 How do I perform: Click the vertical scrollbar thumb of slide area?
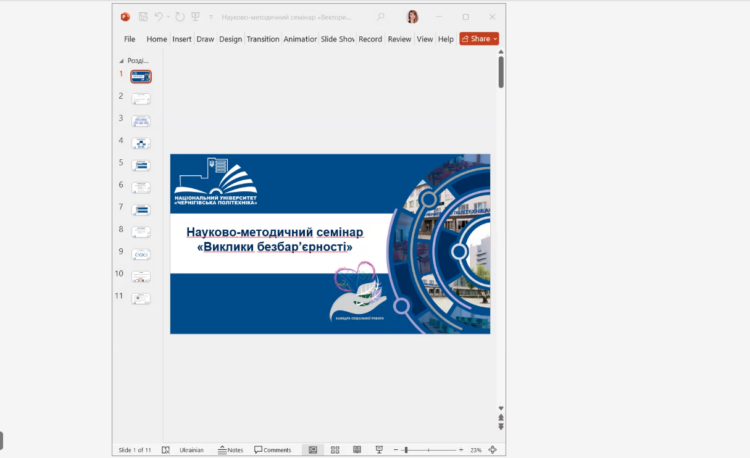(x=501, y=72)
